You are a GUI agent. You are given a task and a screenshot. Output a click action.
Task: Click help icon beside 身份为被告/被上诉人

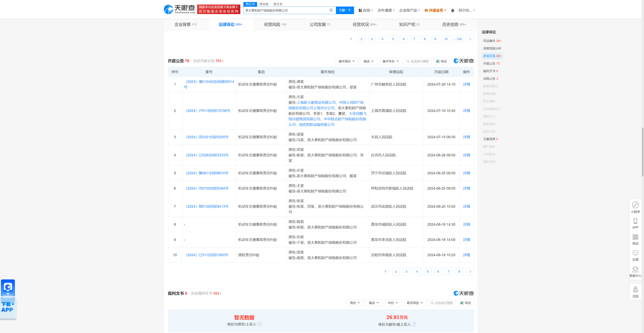(414, 324)
